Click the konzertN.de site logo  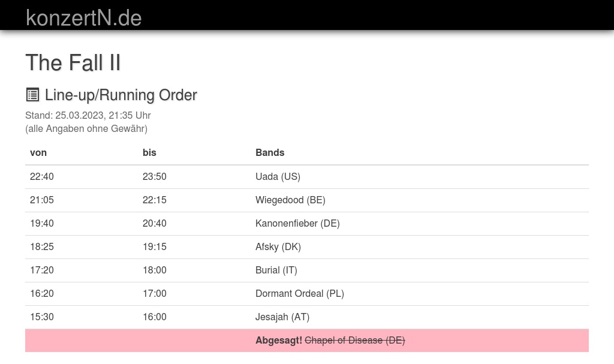pos(83,17)
